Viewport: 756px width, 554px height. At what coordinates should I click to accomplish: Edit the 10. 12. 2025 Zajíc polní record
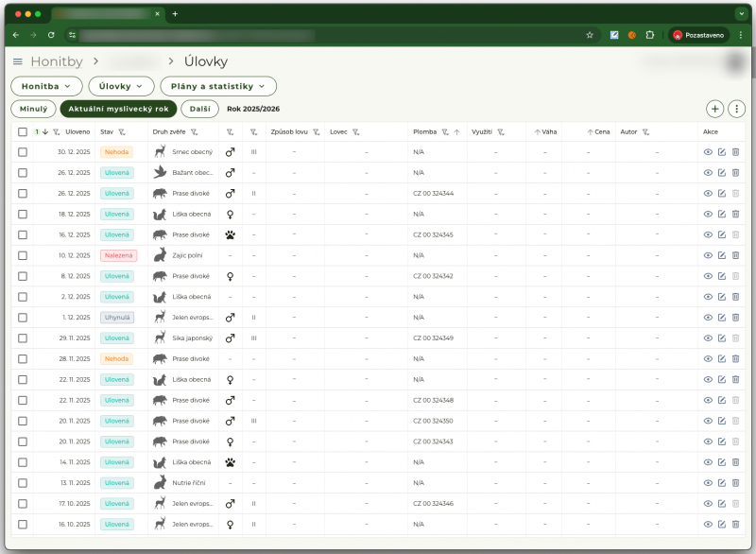(x=722, y=255)
